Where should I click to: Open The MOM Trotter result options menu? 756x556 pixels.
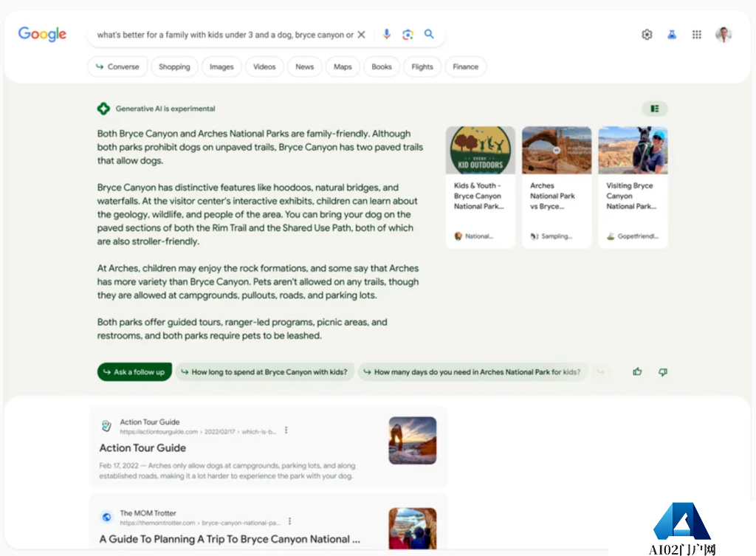click(289, 521)
